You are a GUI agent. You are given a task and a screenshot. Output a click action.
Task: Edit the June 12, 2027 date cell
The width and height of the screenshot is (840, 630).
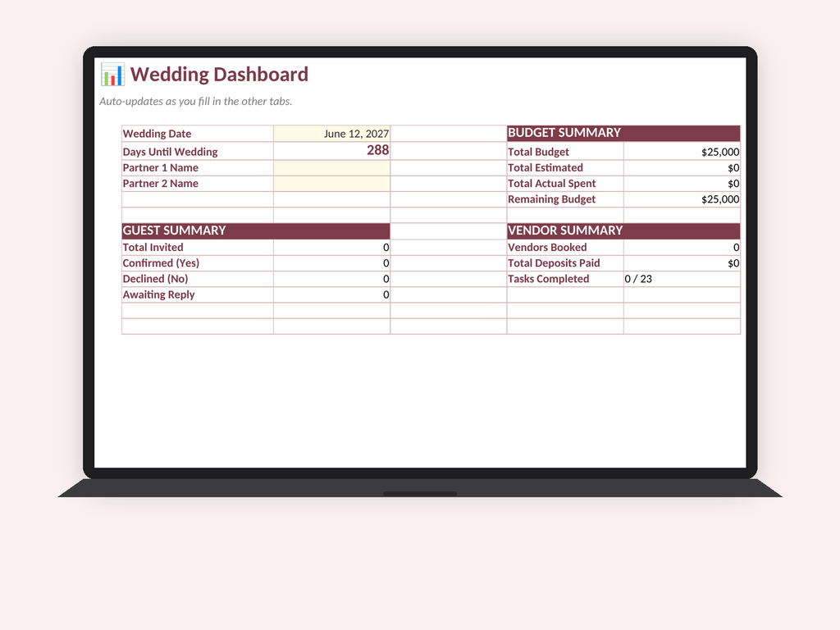[x=331, y=134]
